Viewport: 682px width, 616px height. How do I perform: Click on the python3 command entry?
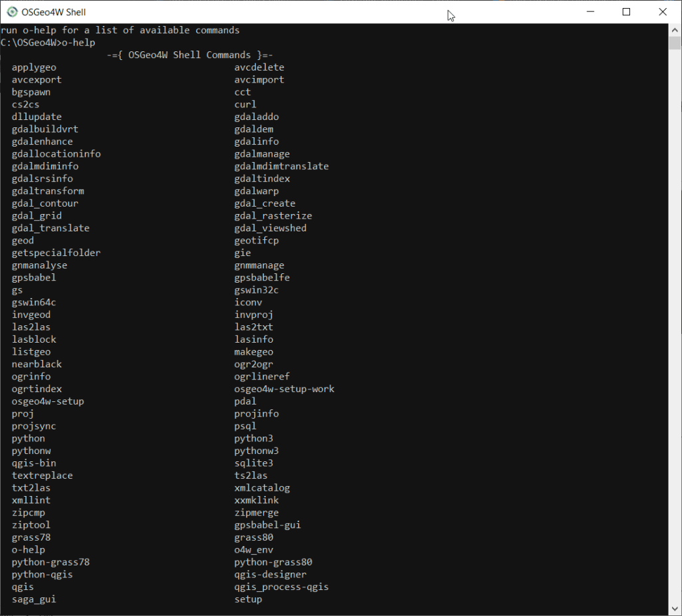point(253,438)
